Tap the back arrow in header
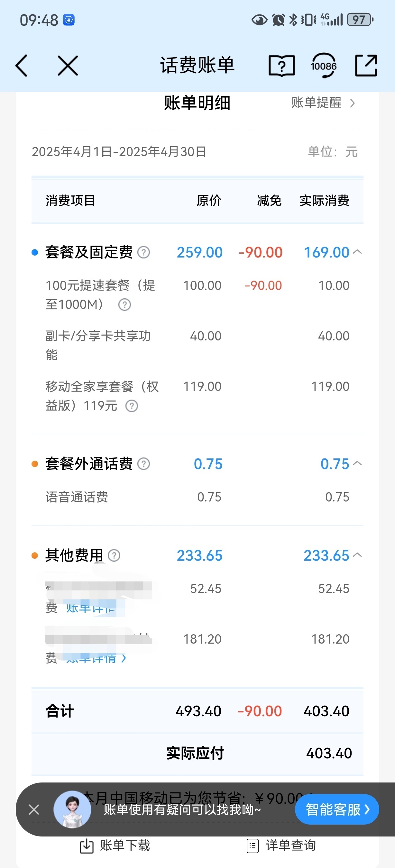Image resolution: width=395 pixels, height=868 pixels. click(22, 66)
